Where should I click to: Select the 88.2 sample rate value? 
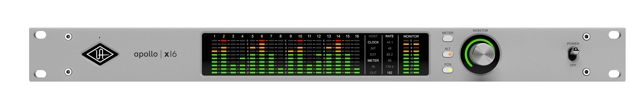(389, 54)
